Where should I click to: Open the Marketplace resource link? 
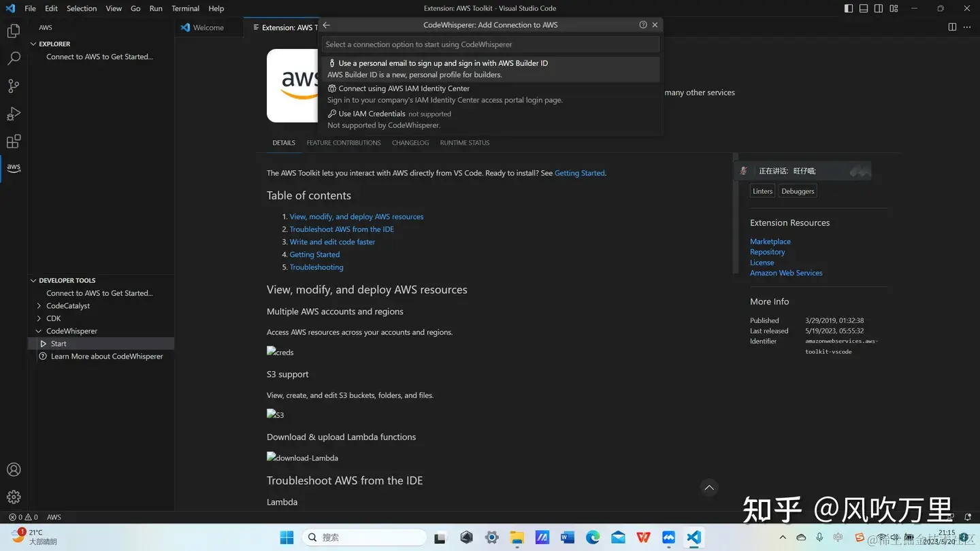click(x=770, y=241)
